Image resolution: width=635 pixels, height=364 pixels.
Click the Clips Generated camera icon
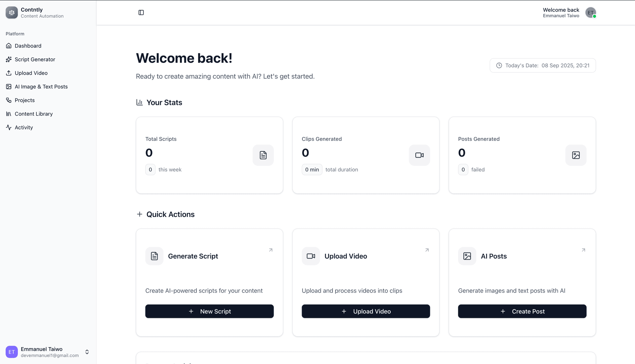pos(419,155)
